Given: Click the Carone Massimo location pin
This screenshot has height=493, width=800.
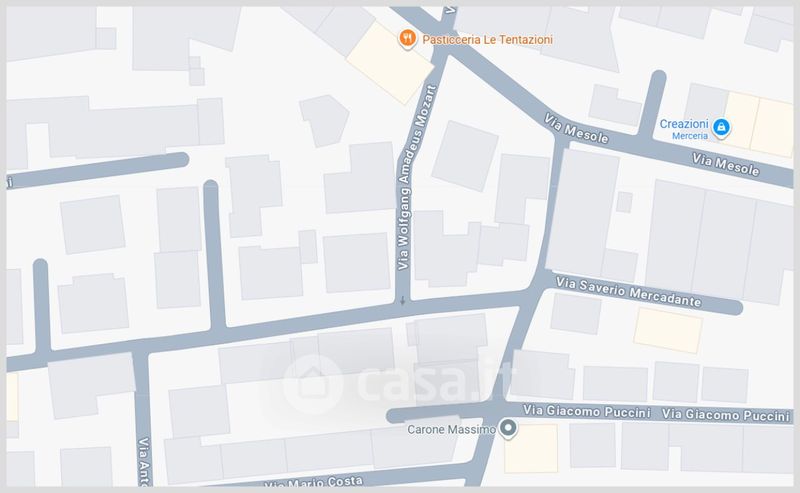Looking at the screenshot, I should point(508,429).
